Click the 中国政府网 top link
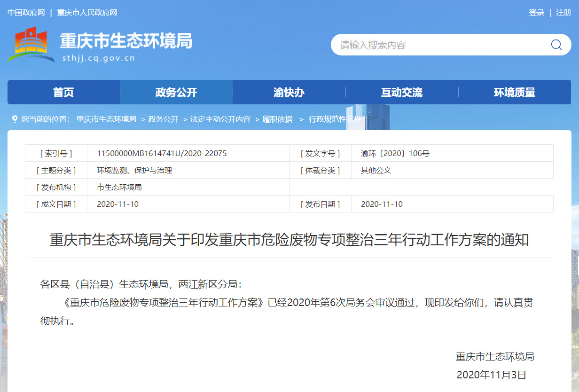 click(x=26, y=13)
